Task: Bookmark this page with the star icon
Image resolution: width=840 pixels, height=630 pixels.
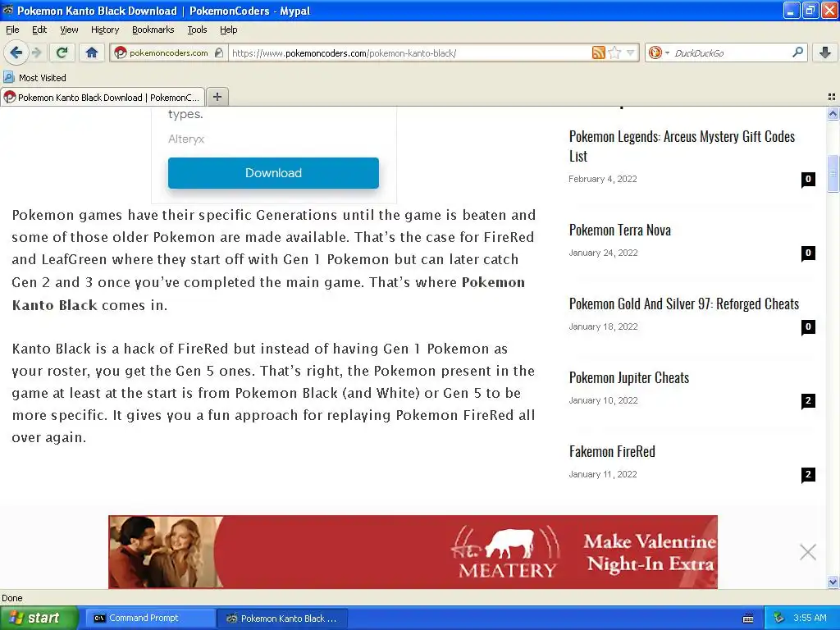Action: tap(615, 52)
